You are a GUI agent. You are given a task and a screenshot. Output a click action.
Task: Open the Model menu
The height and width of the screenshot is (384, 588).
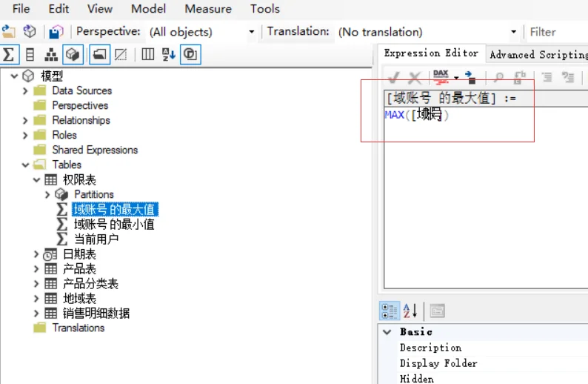(x=149, y=9)
